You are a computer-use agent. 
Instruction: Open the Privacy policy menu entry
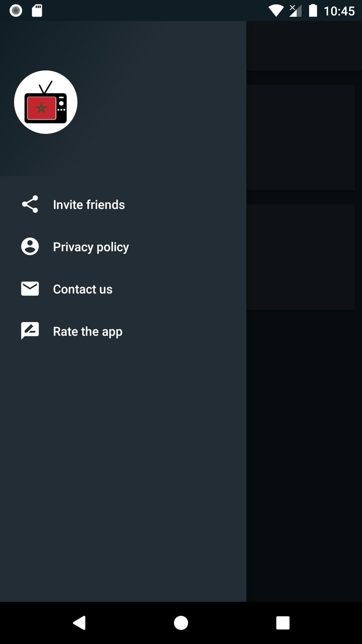tap(123, 247)
